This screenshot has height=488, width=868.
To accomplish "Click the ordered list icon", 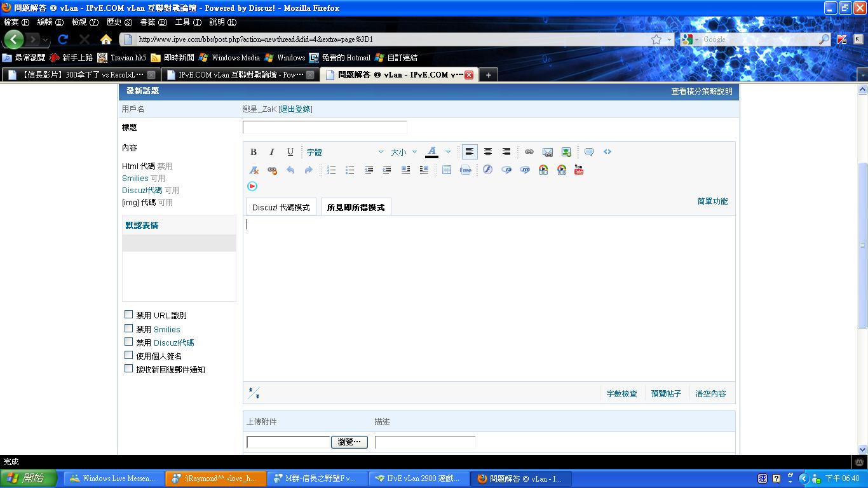I will pyautogui.click(x=331, y=170).
